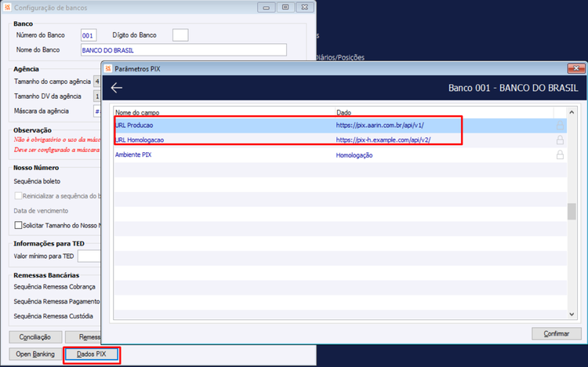Confirm the PIX parameters
Screen dimensions: 588x367
(x=557, y=333)
